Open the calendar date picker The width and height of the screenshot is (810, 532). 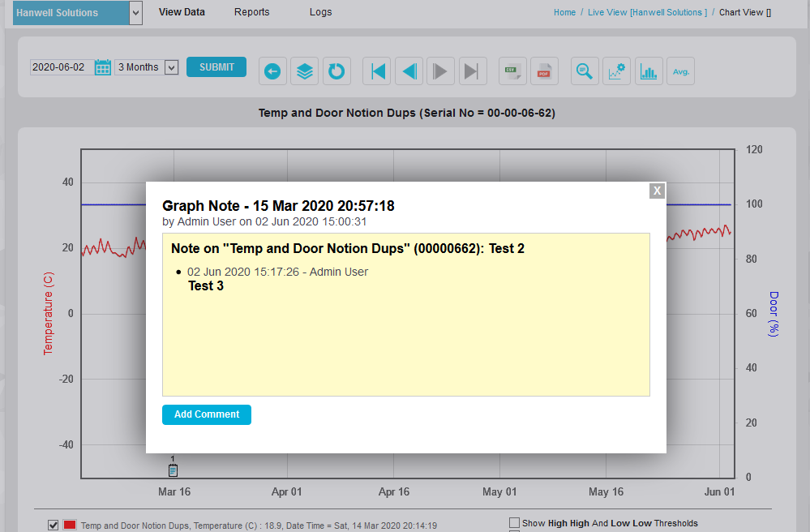(x=103, y=67)
